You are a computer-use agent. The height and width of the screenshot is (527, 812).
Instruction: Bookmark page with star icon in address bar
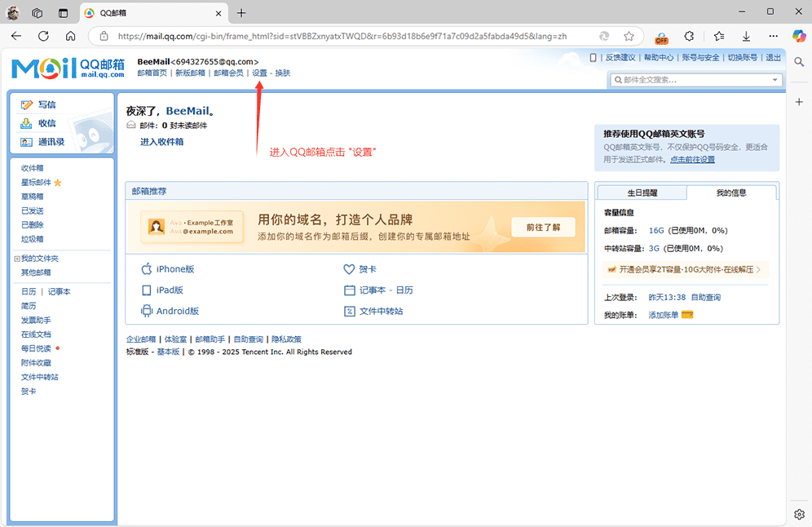click(x=629, y=36)
